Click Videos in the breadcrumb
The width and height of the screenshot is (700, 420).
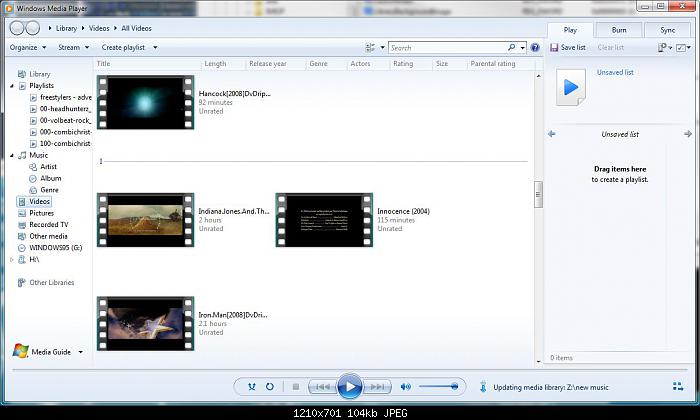pos(99,28)
